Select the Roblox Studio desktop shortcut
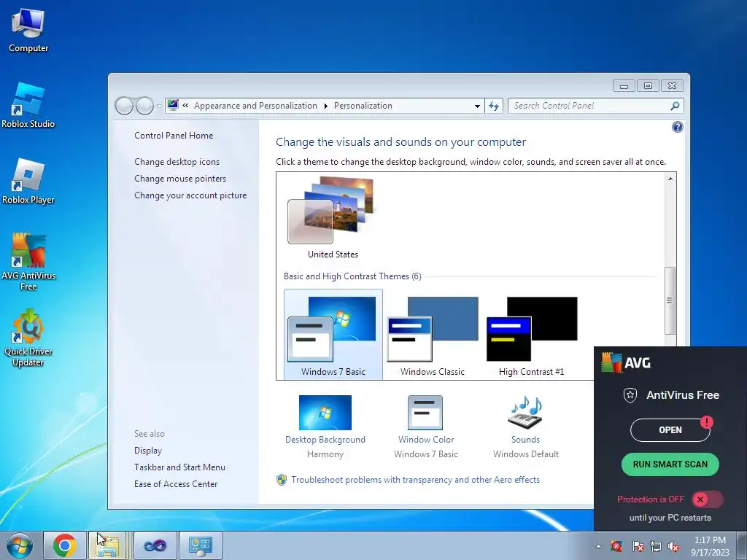 pos(28,105)
